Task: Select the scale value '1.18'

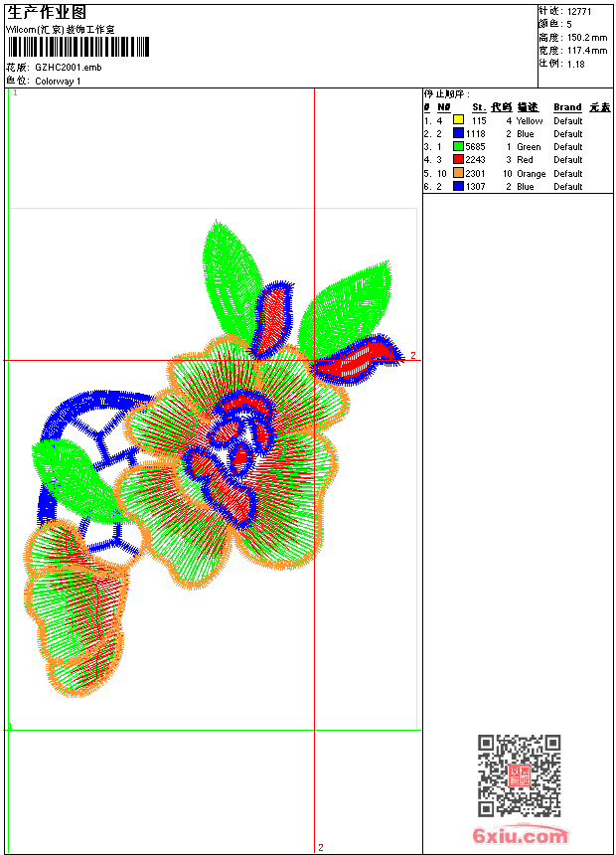Action: pos(575,64)
